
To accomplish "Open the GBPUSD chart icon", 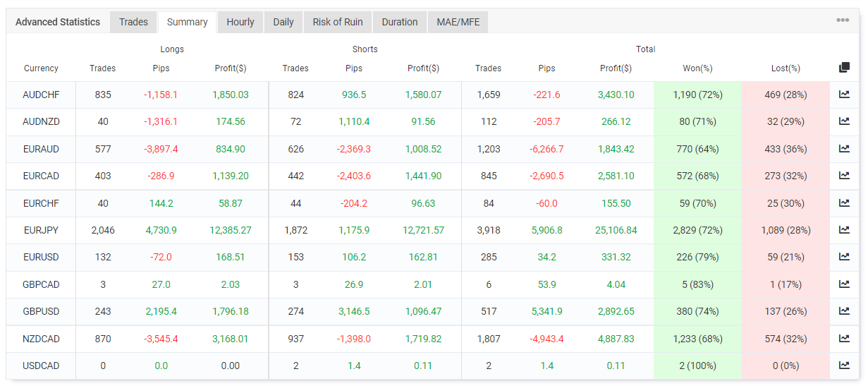I will [x=844, y=311].
